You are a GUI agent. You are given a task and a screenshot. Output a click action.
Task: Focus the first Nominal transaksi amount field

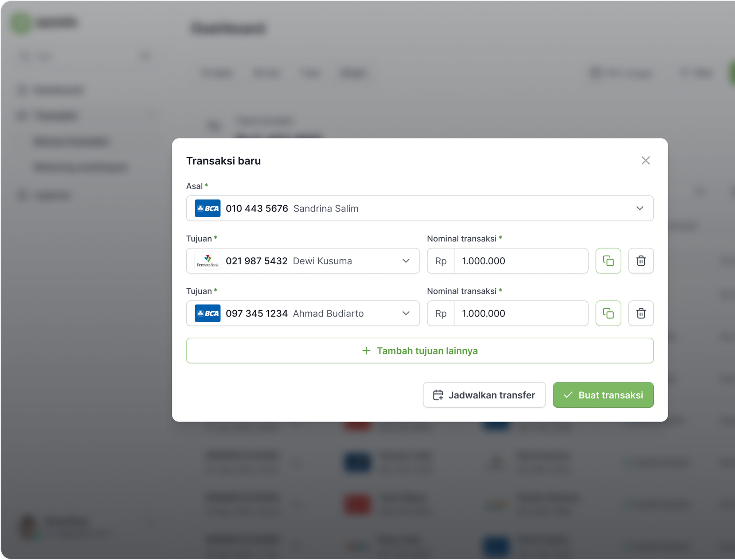(x=521, y=261)
